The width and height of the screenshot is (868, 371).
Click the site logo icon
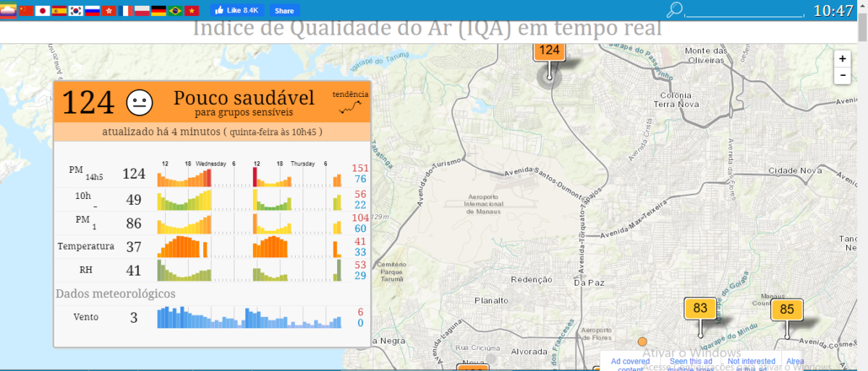[8, 10]
